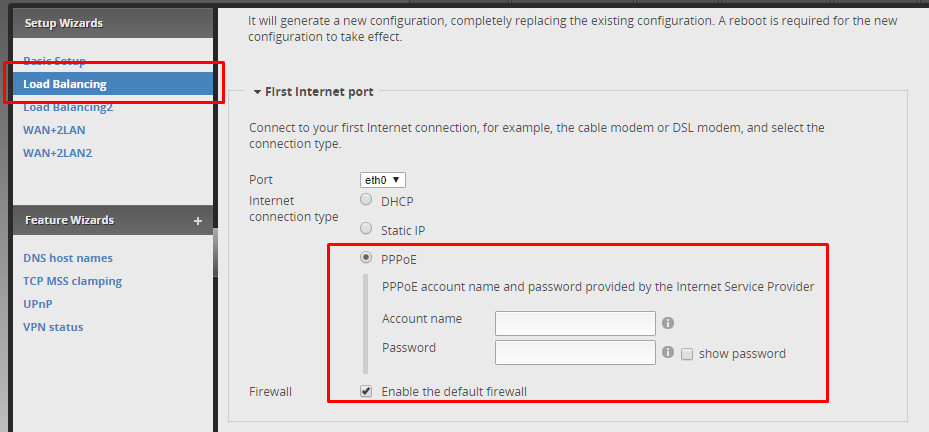Select the PPPoE connection type
Viewport: 929px width, 432px height.
pyautogui.click(x=366, y=258)
